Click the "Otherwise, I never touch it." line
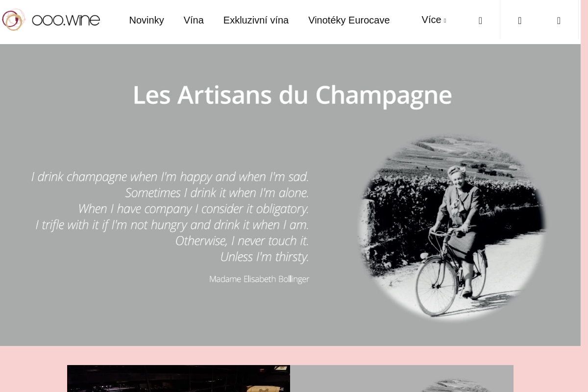The width and height of the screenshot is (588, 392). click(242, 241)
